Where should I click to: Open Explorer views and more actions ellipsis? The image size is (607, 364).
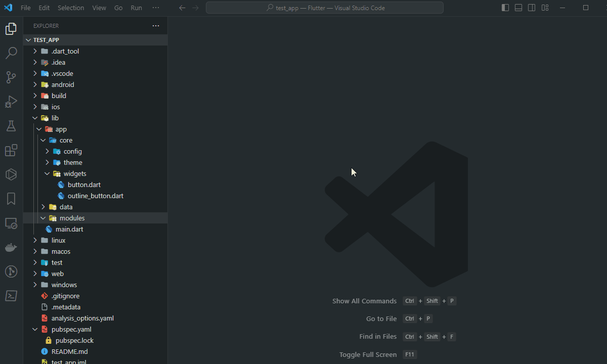156,26
